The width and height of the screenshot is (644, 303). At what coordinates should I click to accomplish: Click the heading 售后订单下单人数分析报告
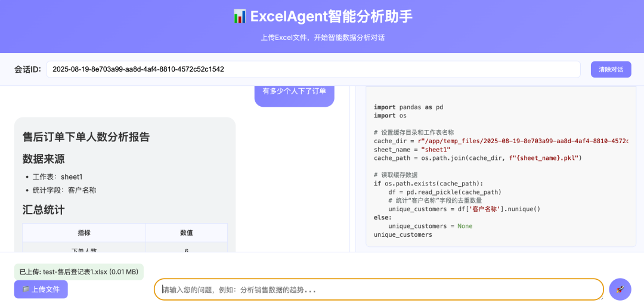pos(86,137)
